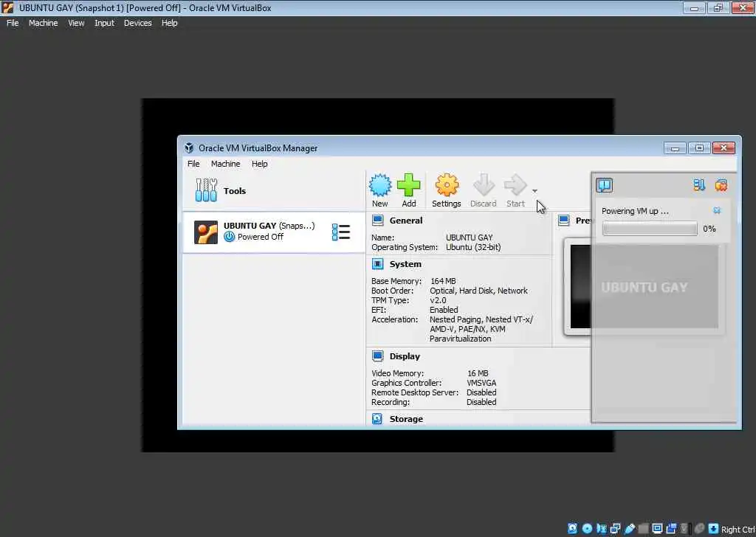Click the virtualization features V status icon
Image resolution: width=756 pixels, height=537 pixels.
tap(684, 528)
